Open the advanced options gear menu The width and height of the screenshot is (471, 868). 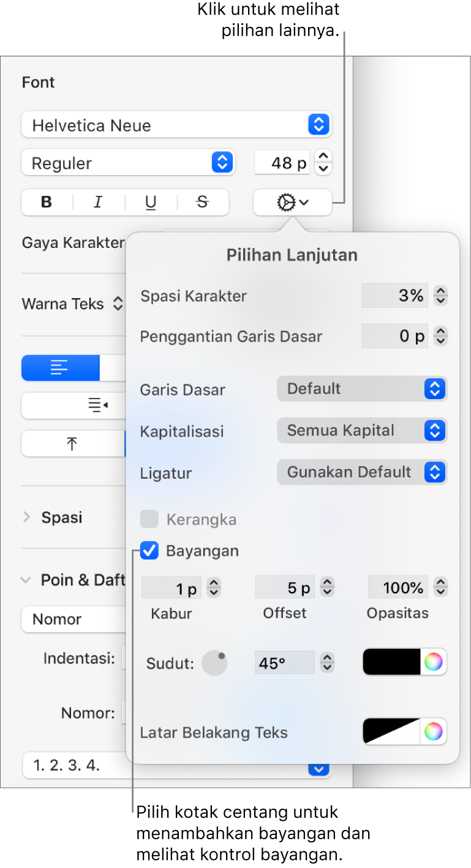292,203
